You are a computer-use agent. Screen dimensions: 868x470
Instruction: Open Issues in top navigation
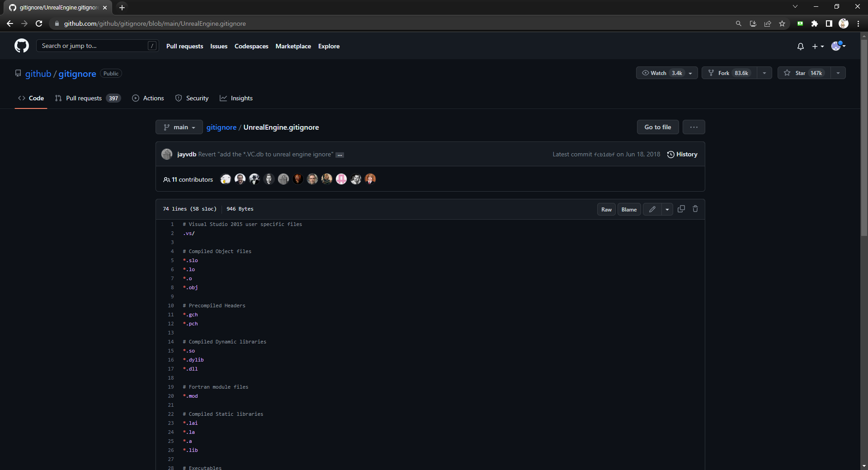tap(219, 46)
